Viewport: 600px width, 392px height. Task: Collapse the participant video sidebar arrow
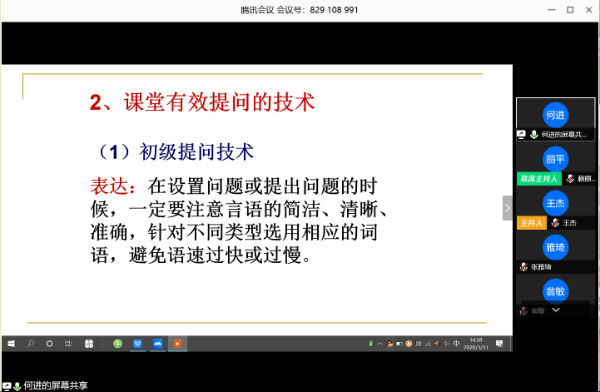[507, 208]
